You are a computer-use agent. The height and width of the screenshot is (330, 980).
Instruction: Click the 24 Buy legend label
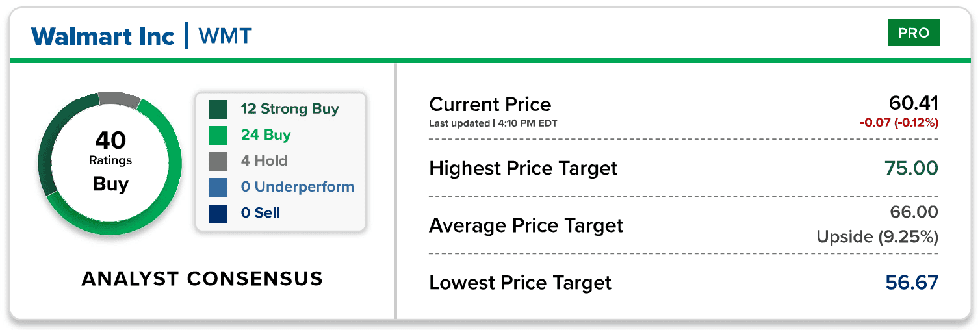[266, 135]
